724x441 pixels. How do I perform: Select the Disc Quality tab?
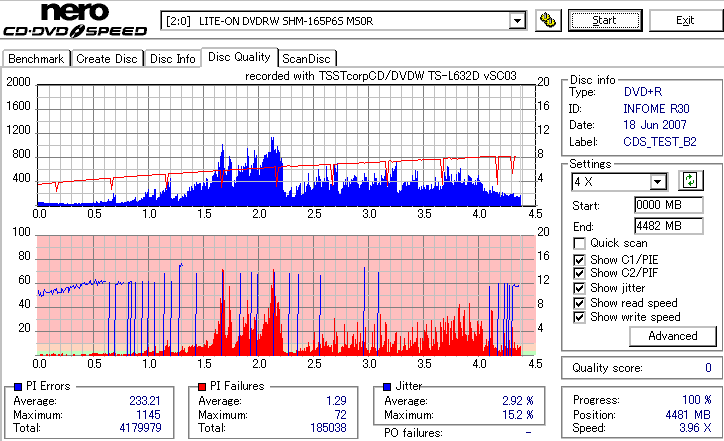239,57
